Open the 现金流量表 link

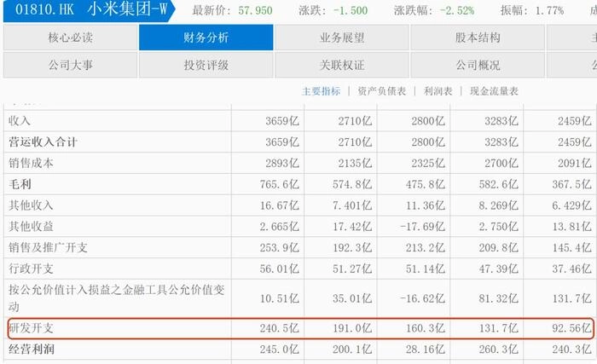[x=494, y=91]
